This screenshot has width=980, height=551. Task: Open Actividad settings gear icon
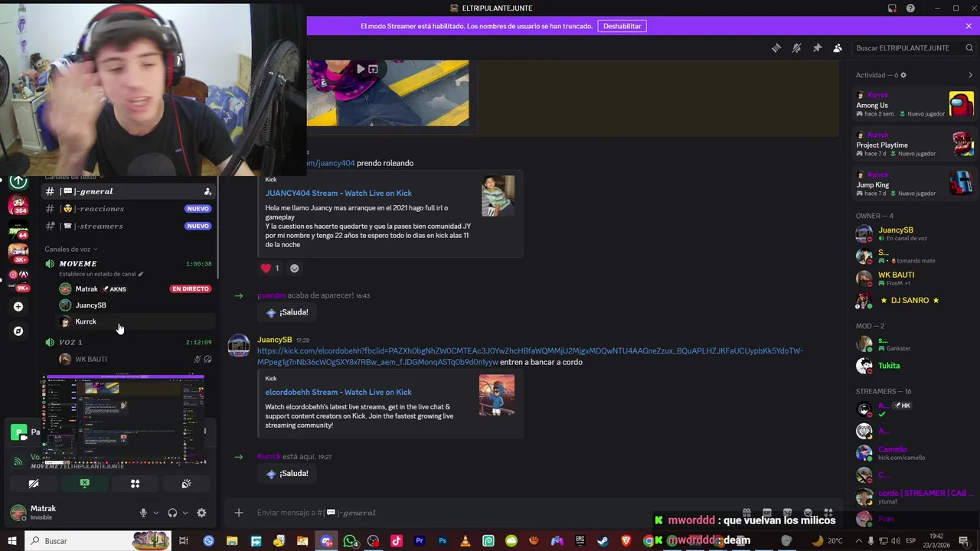click(x=903, y=75)
